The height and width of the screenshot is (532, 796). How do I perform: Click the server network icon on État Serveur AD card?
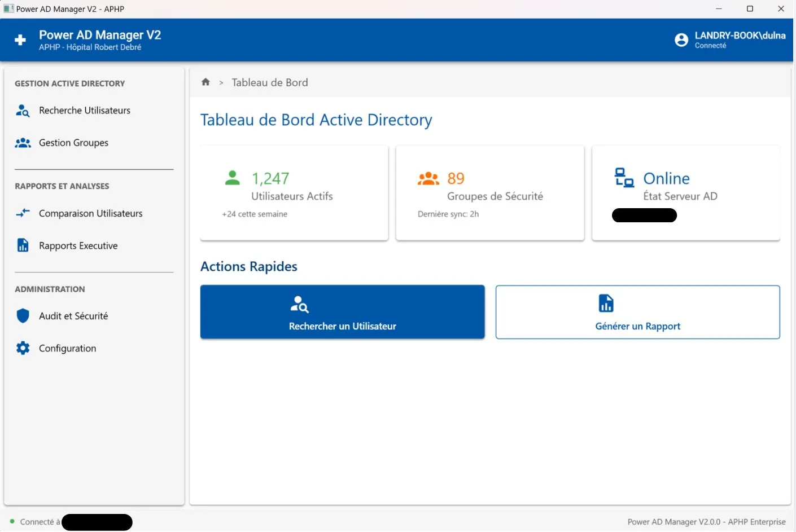(x=624, y=178)
